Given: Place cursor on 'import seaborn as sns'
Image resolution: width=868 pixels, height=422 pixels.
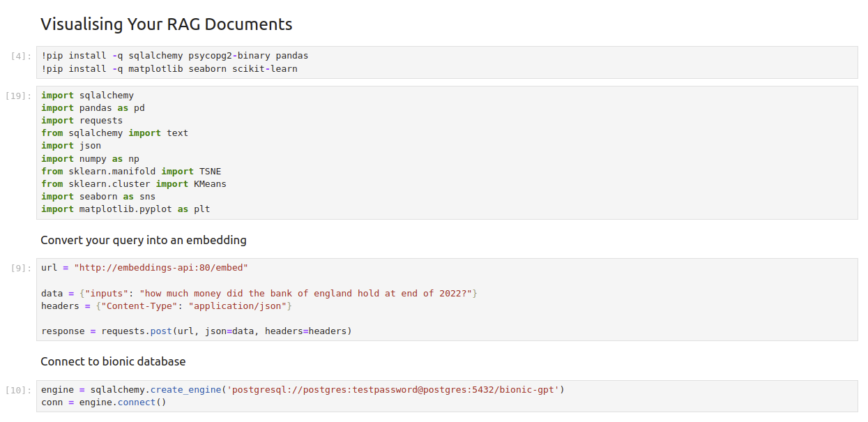Looking at the screenshot, I should click(98, 197).
